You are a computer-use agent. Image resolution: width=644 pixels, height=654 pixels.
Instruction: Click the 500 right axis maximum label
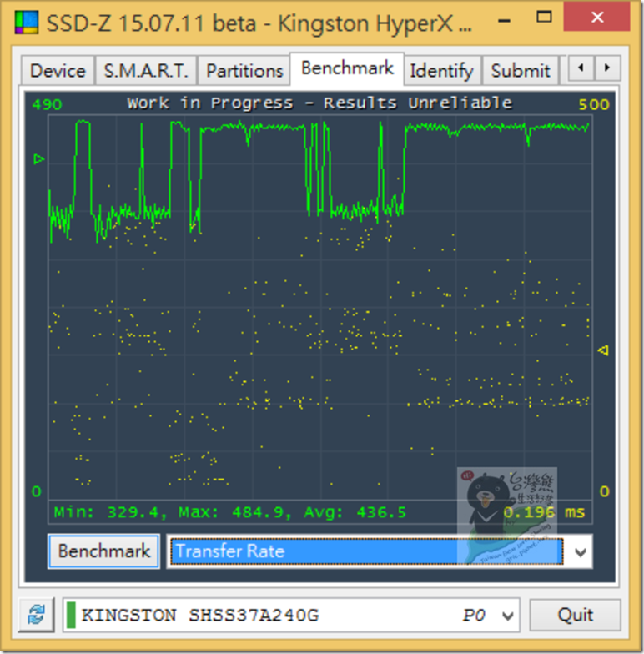594,104
